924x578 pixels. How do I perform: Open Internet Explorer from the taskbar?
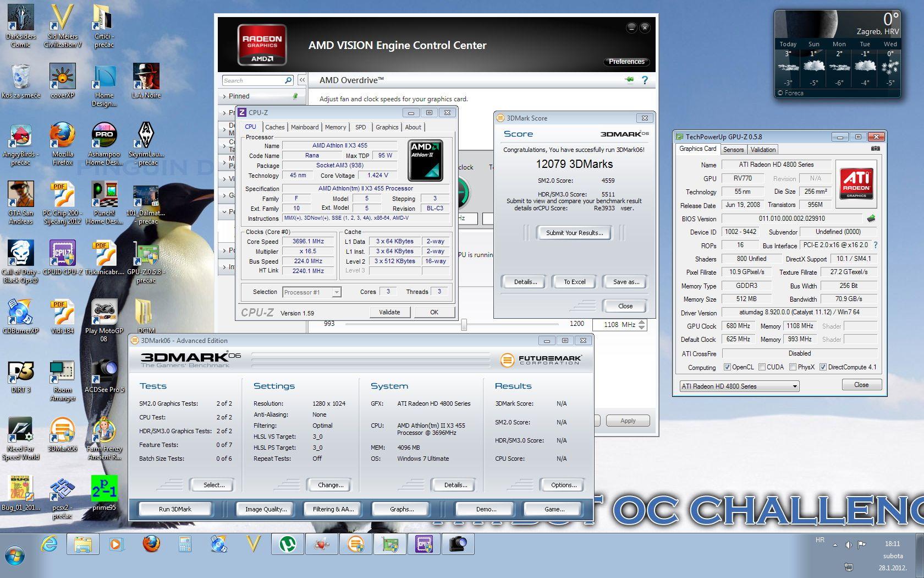click(49, 544)
